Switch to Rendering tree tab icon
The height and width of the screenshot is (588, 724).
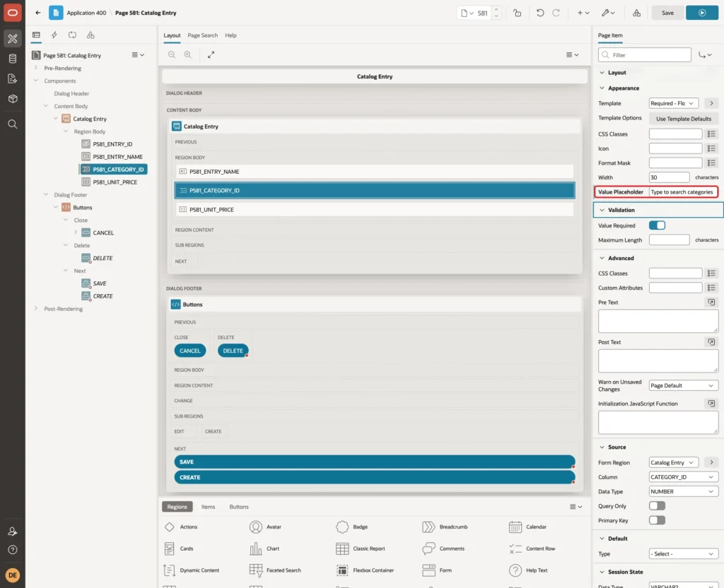[36, 35]
